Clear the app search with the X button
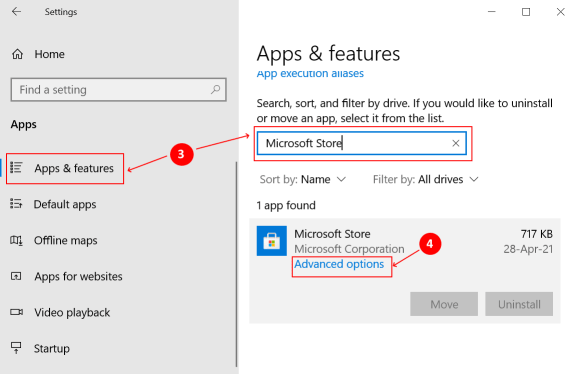The image size is (570, 374). [x=455, y=143]
